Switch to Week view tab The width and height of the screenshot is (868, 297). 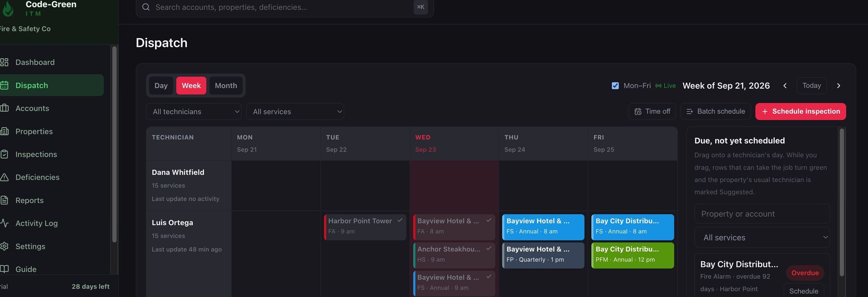pos(191,86)
